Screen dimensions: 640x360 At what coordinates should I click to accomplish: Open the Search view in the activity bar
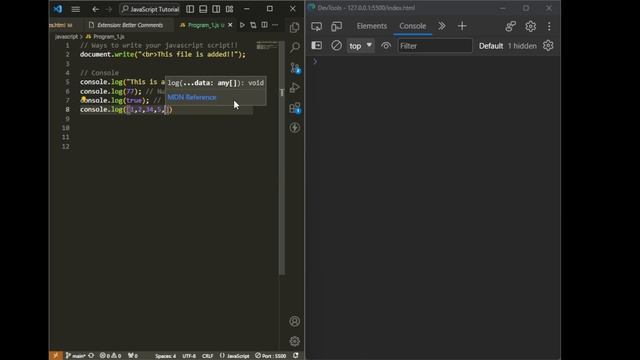[294, 47]
